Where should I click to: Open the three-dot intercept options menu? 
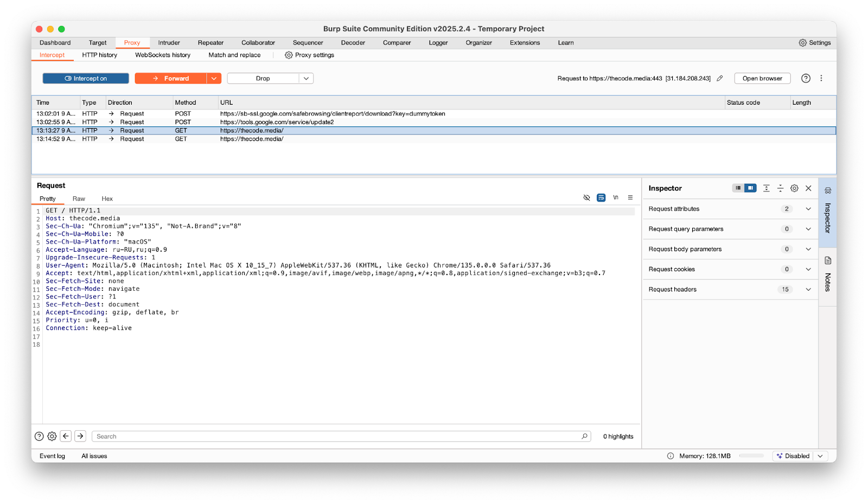point(821,78)
